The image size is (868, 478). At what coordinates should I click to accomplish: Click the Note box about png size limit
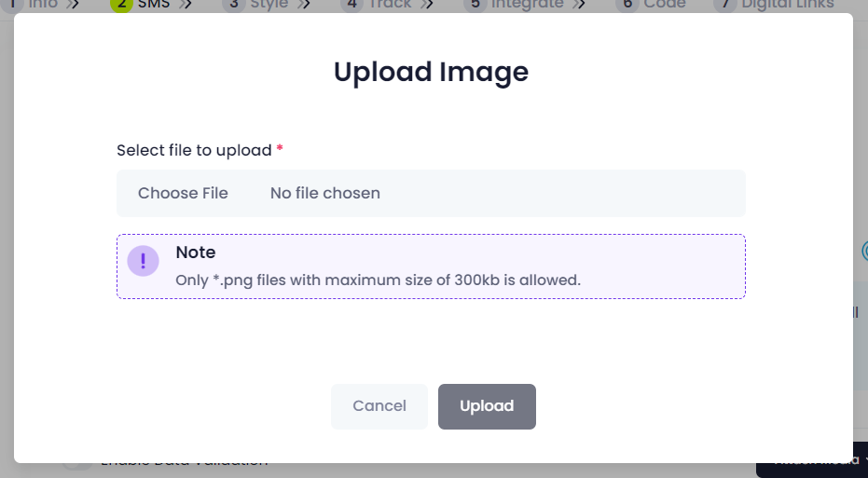point(431,266)
